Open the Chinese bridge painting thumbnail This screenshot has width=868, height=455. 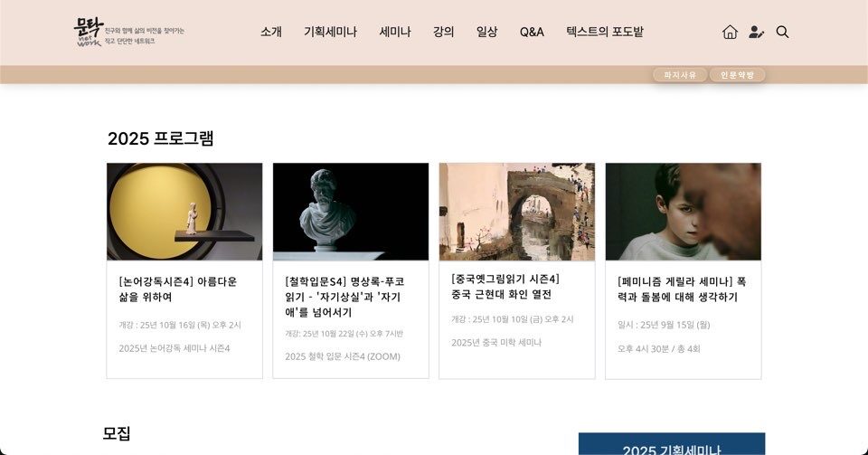tap(517, 212)
